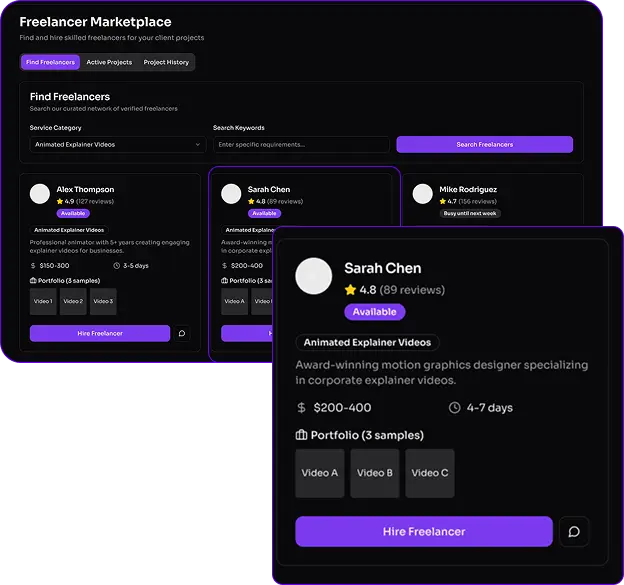Open Video 2 sample in Alex's portfolio
The width and height of the screenshot is (624, 585).
click(x=73, y=301)
